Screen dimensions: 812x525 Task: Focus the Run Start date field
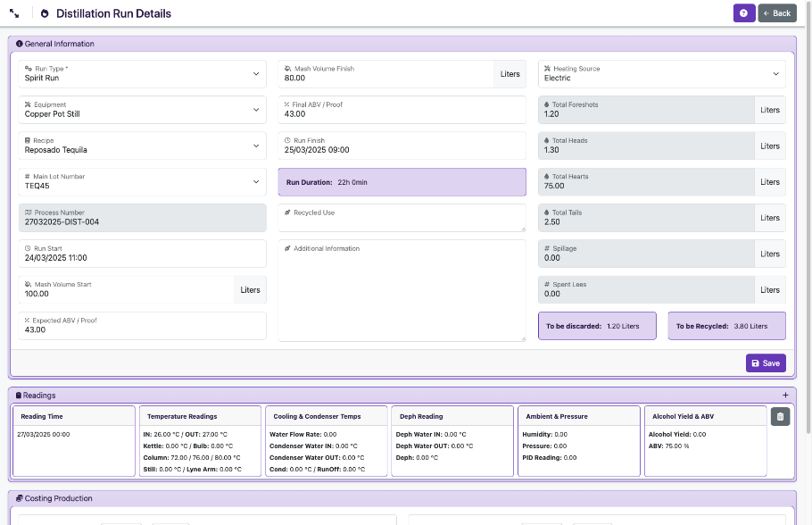143,258
